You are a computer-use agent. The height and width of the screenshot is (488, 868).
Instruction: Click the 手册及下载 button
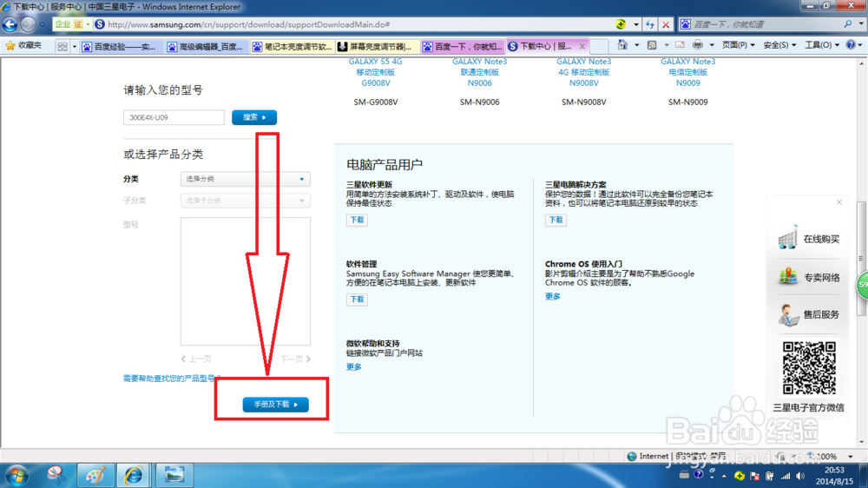pyautogui.click(x=276, y=405)
